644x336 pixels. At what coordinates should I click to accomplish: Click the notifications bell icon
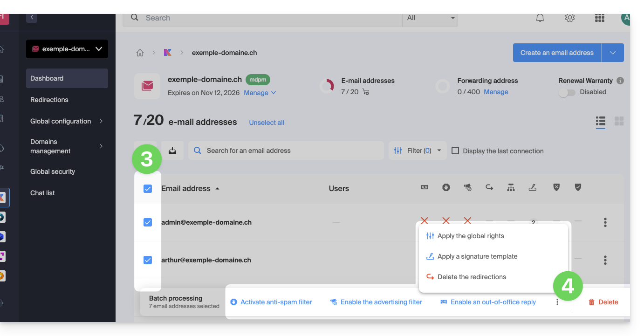[x=540, y=18]
